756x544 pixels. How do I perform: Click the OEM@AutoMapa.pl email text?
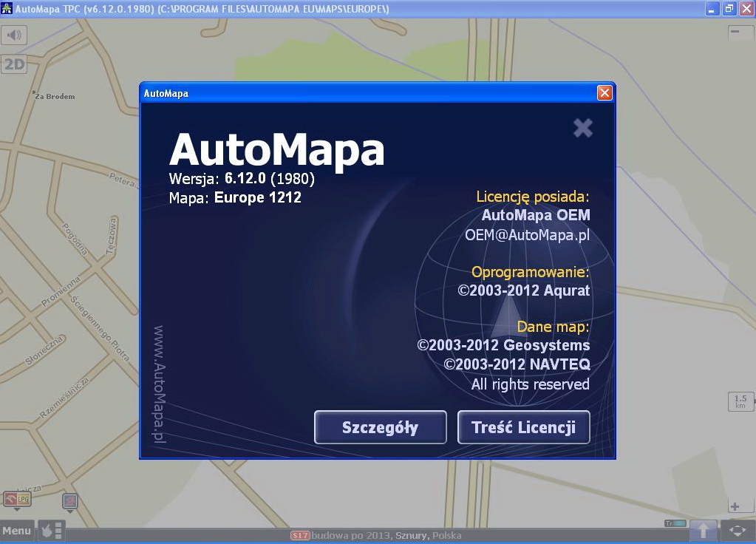click(x=527, y=235)
